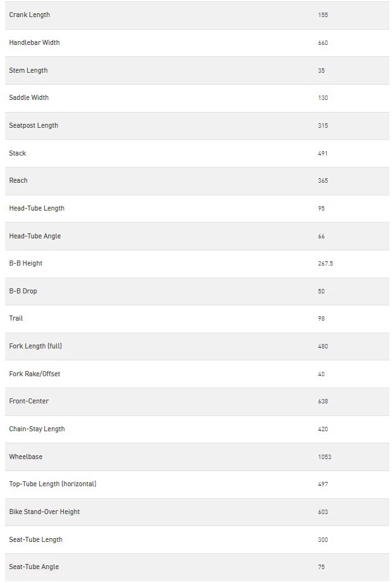Click the Stack row label
Image resolution: width=392 pixels, height=583 pixels.
point(18,153)
